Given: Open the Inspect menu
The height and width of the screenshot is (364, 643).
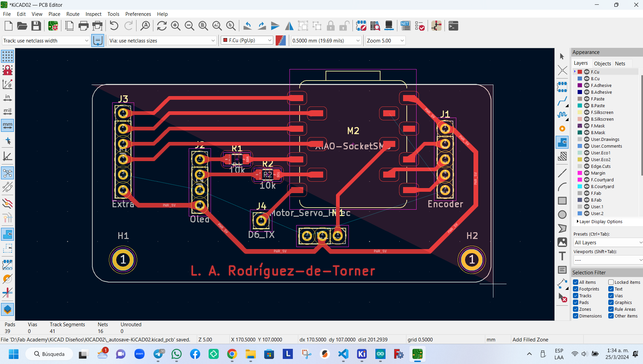Looking at the screenshot, I should pos(93,14).
